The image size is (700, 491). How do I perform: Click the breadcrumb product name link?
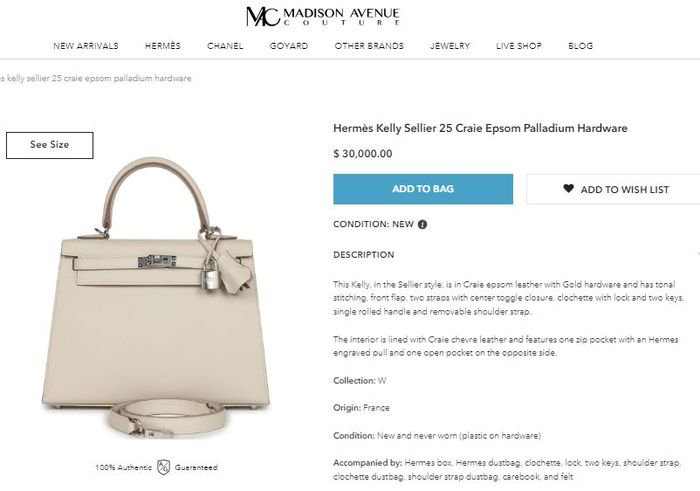tap(96, 79)
